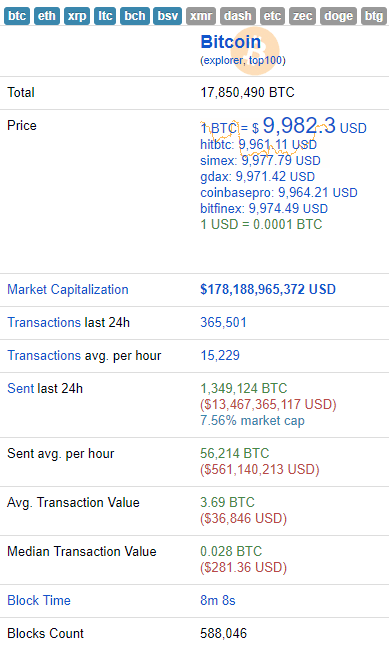The height and width of the screenshot is (646, 389).
Task: Switch to the eth coin button
Action: [x=47, y=16]
